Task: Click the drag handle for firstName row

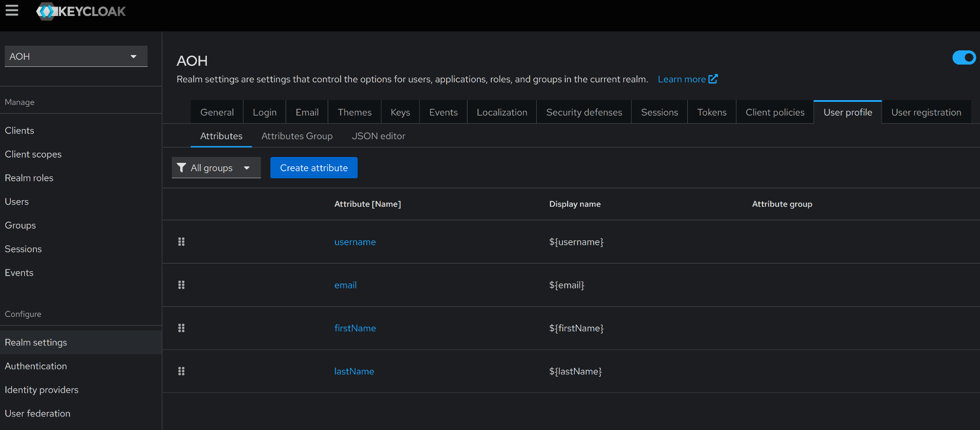Action: pos(181,328)
